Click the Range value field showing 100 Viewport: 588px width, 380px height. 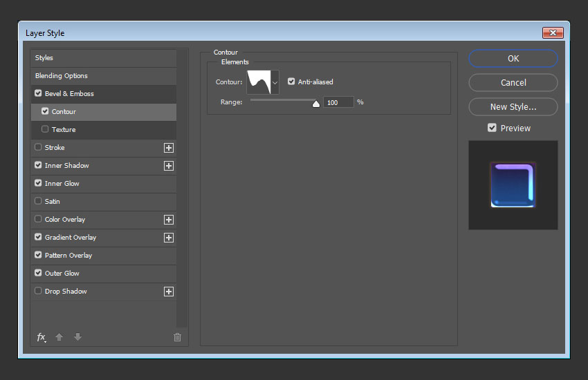tap(338, 102)
